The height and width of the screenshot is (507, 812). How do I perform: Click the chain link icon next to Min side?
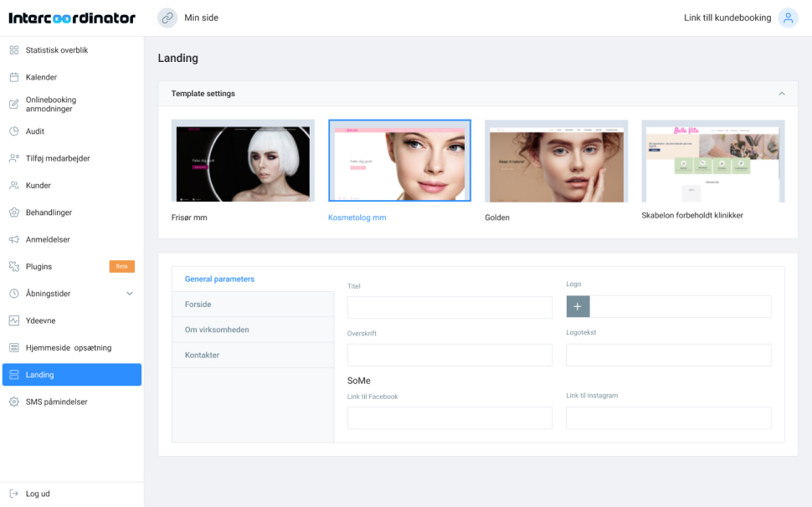pyautogui.click(x=167, y=18)
